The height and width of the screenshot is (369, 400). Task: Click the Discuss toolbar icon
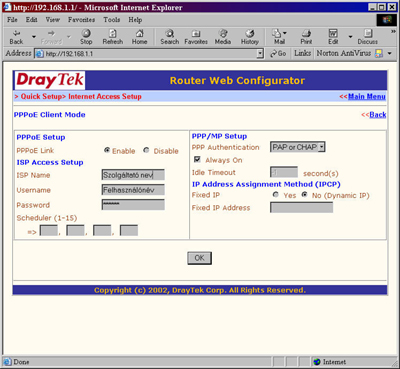[x=368, y=33]
